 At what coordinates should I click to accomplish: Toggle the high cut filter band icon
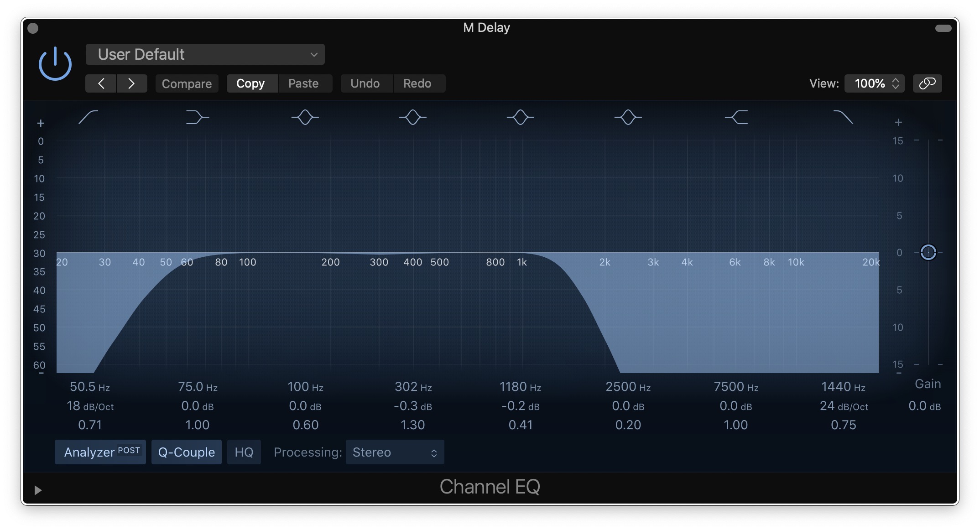843,117
